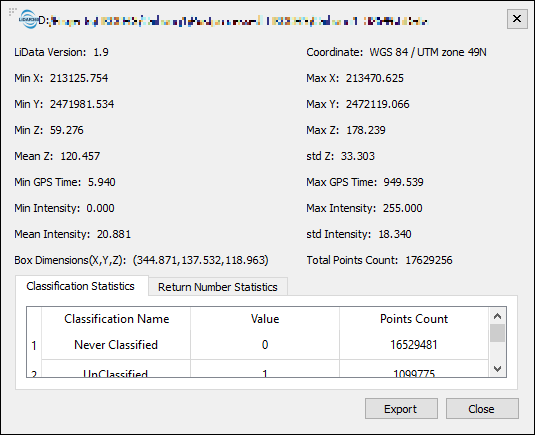The width and height of the screenshot is (535, 435).
Task: Close the dialog with the X button
Action: coord(517,19)
